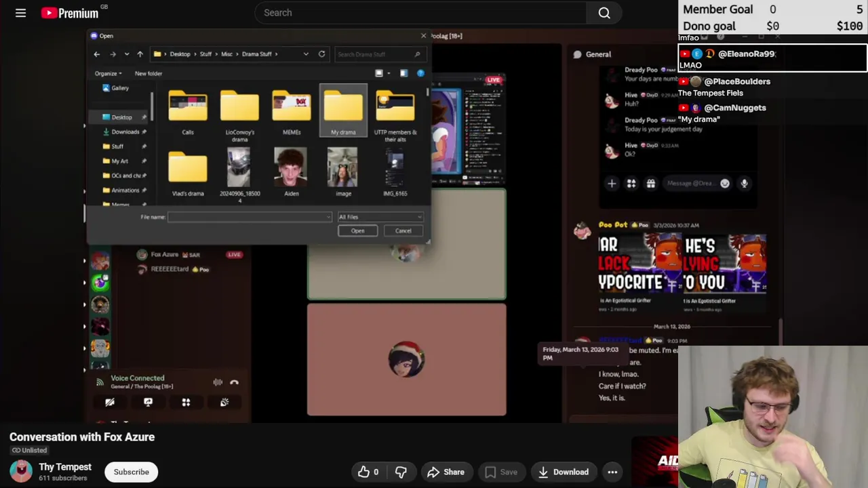Focus the Search Drama Stuff field
The image size is (868, 488).
pos(379,54)
